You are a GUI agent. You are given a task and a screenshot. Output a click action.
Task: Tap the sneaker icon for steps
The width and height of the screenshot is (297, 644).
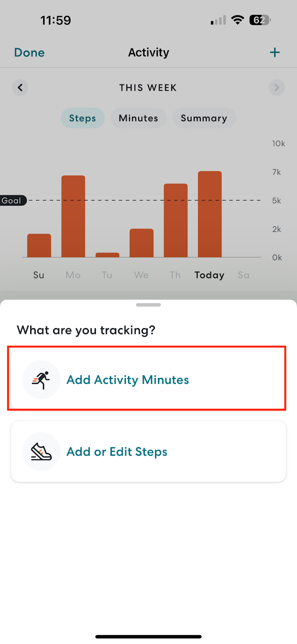coord(41,451)
